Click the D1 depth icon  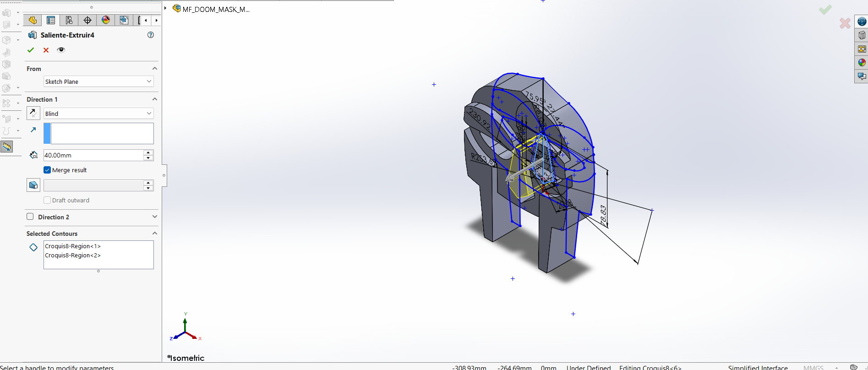coord(33,155)
